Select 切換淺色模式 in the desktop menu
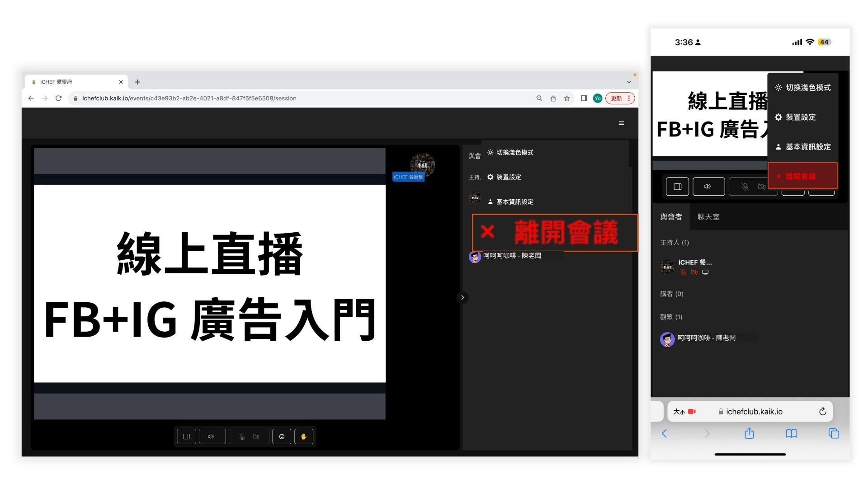This screenshot has width=868, height=488. click(514, 152)
